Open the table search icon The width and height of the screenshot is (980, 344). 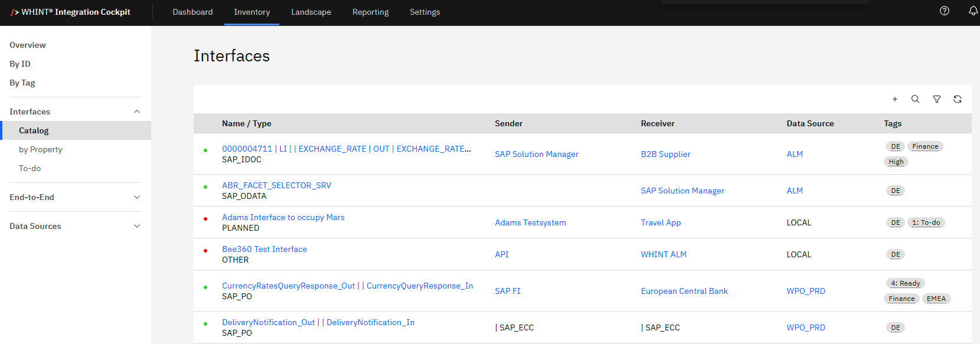click(x=915, y=99)
